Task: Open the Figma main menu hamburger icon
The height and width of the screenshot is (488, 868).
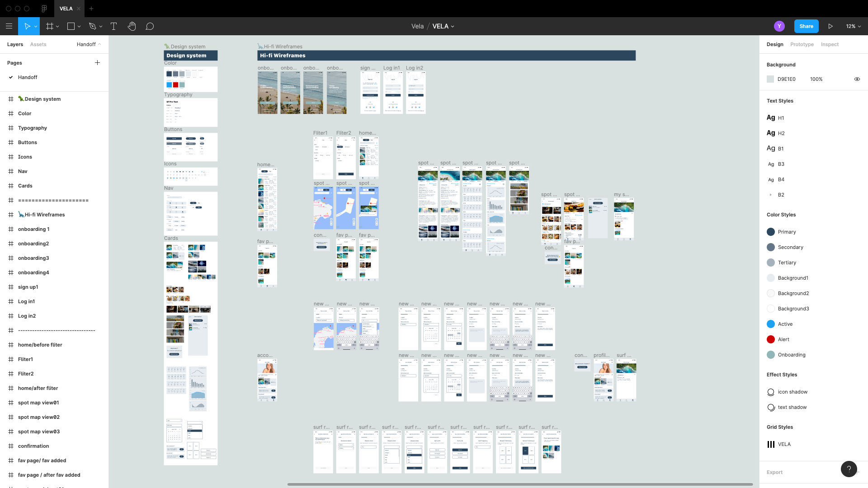Action: [x=9, y=26]
